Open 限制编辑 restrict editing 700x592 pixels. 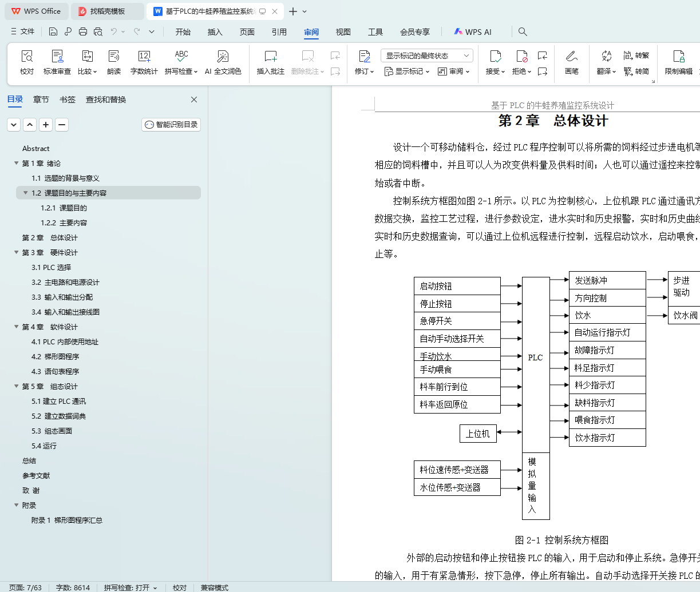click(x=679, y=62)
